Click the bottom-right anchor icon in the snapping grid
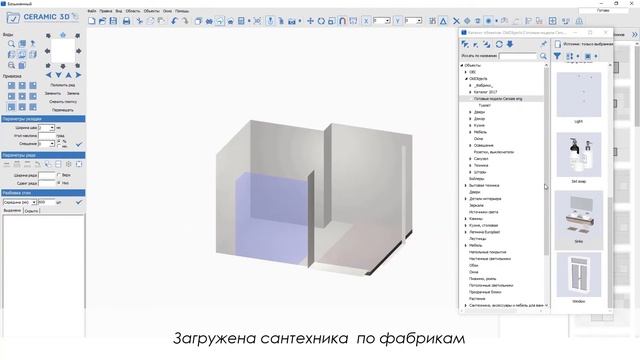The image size is (640, 360). click(33, 107)
